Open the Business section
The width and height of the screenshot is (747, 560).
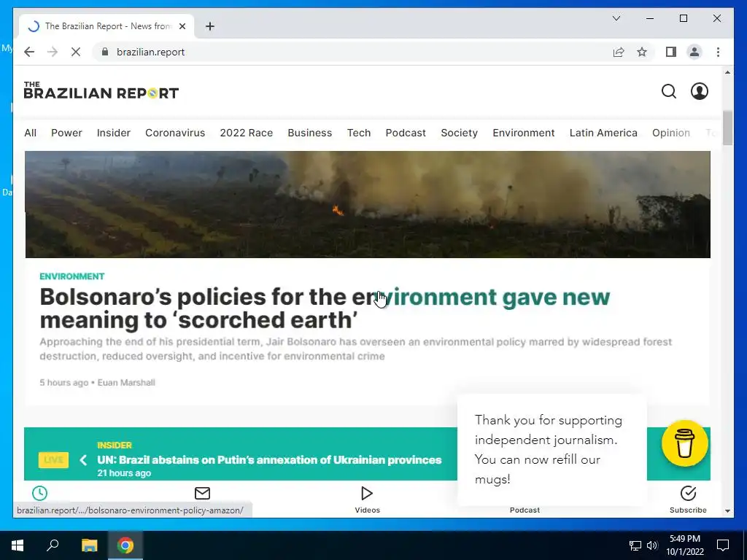click(309, 133)
